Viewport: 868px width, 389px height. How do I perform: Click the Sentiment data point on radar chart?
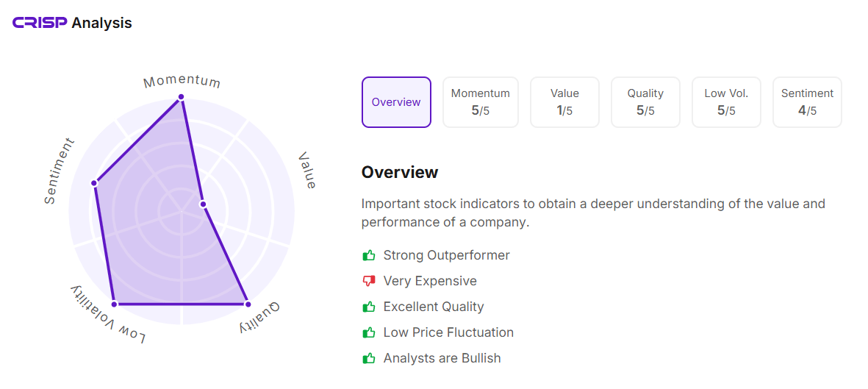click(x=95, y=182)
